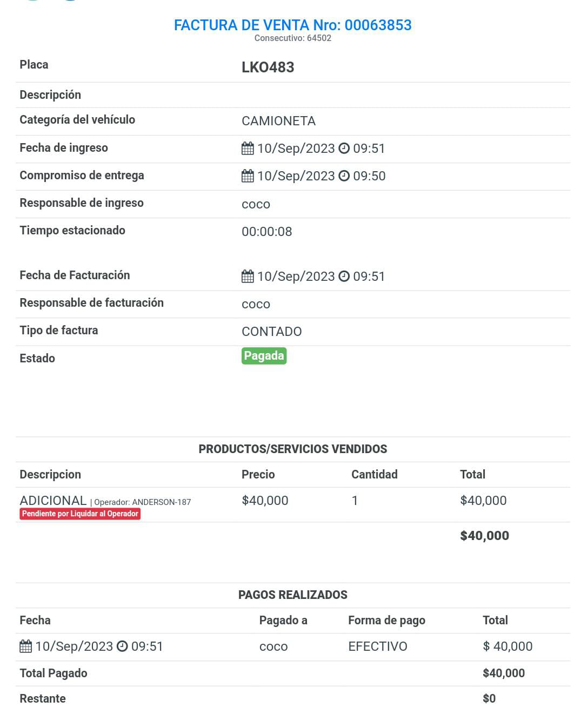
Task: Click clock icon in Fecha de Facturación row
Action: click(x=344, y=277)
